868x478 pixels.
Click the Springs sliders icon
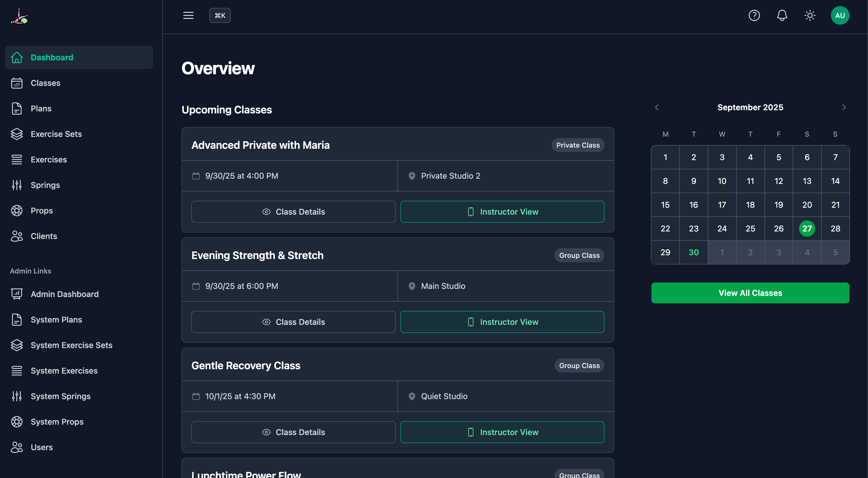click(x=17, y=185)
